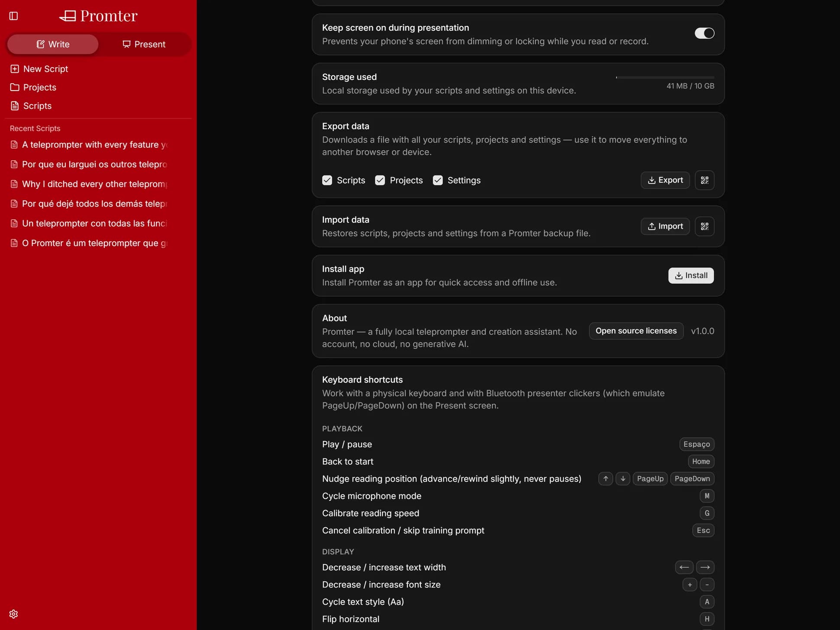This screenshot has width=840, height=630.
Task: Click the plus font size key
Action: coord(690,585)
